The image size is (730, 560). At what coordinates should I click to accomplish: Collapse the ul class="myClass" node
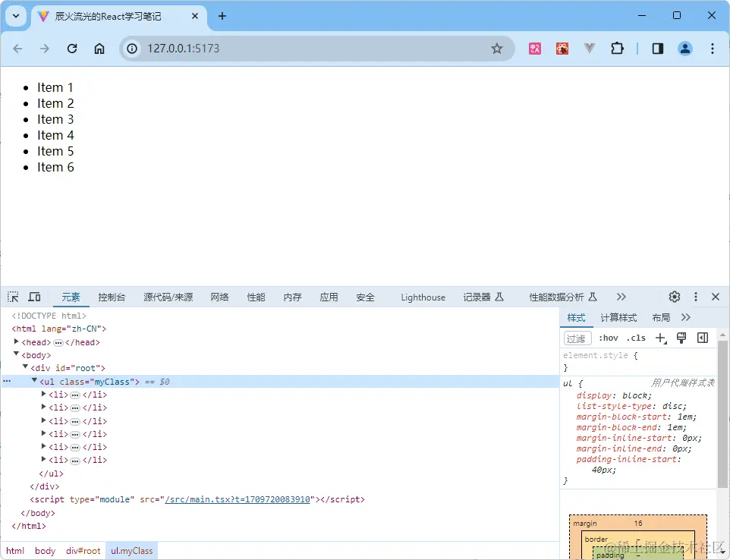point(34,381)
